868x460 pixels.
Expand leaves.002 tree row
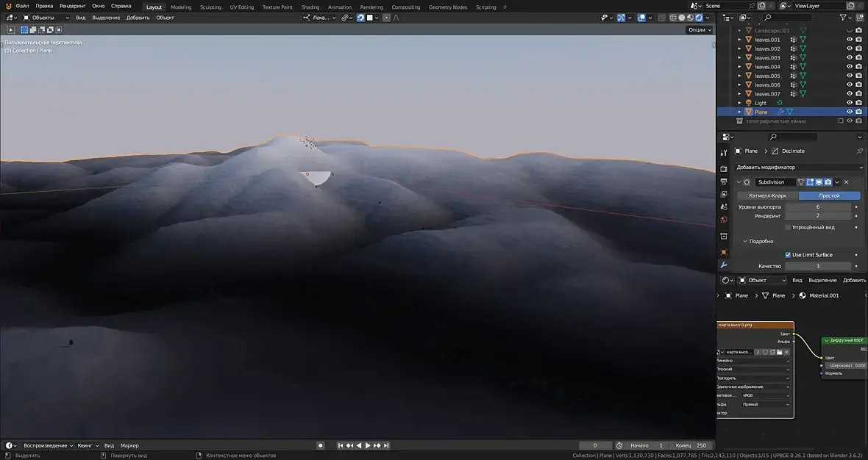(x=739, y=48)
